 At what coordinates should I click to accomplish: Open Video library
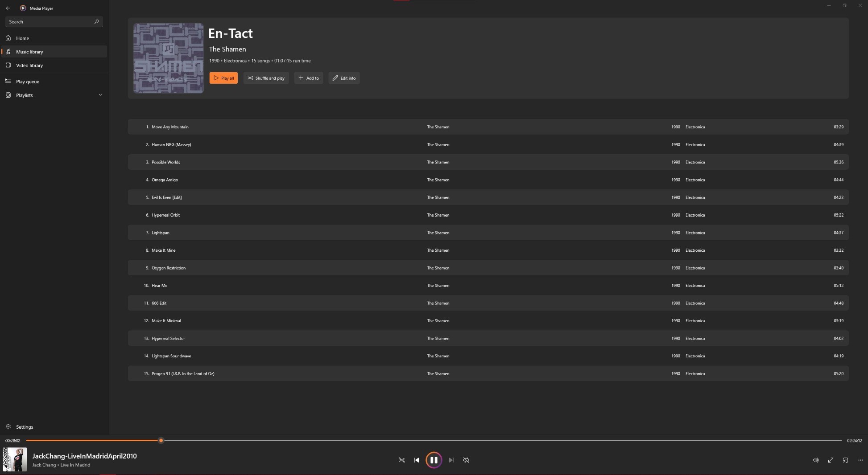click(x=54, y=66)
